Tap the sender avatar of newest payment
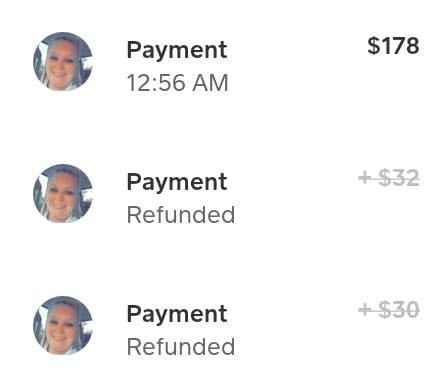 63,61
